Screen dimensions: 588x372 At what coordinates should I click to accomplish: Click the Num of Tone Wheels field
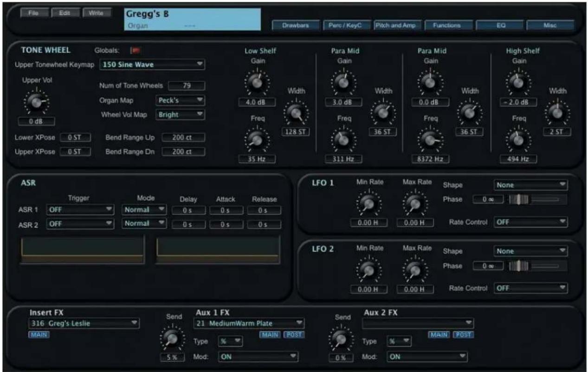(186, 85)
